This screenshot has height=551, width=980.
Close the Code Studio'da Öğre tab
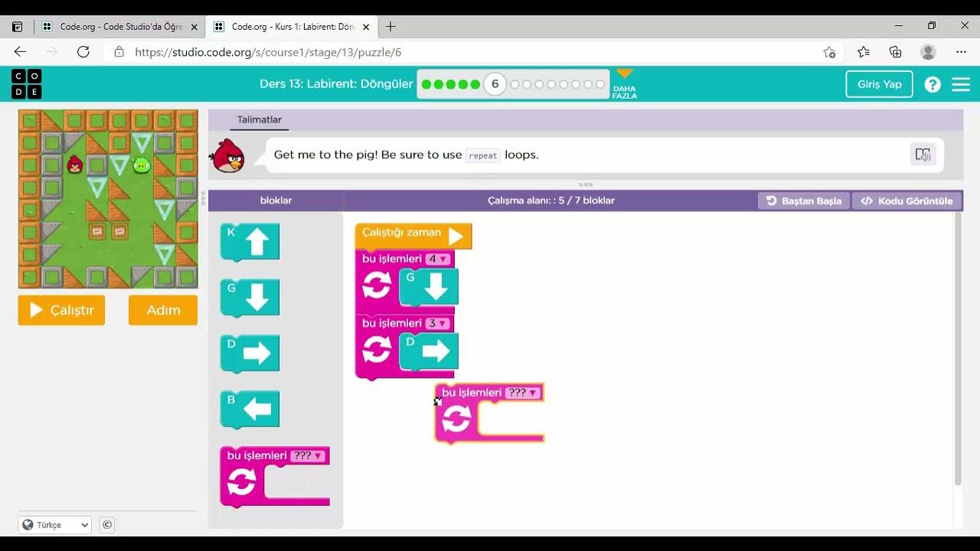[194, 27]
